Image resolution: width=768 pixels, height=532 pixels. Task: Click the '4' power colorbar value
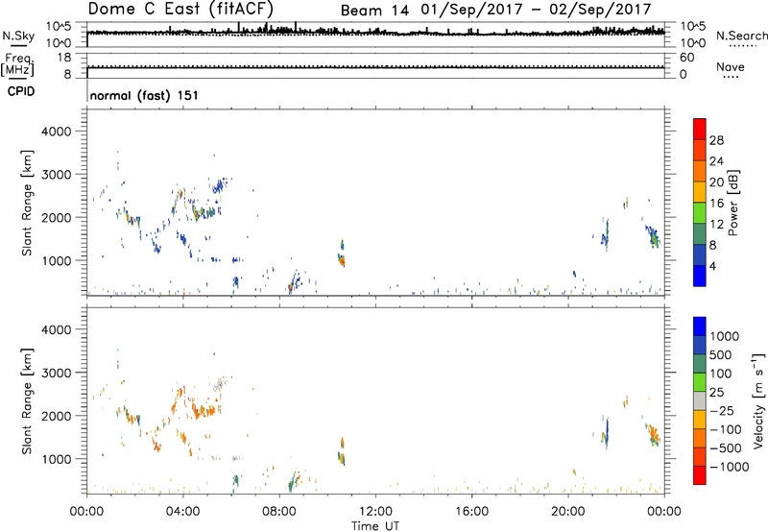pyautogui.click(x=712, y=266)
